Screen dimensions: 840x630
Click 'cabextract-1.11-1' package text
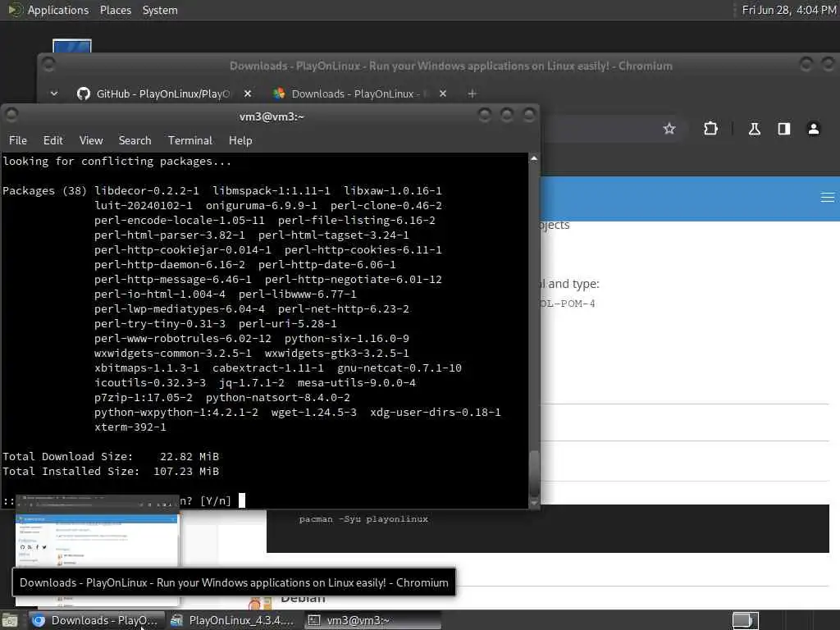point(268,368)
